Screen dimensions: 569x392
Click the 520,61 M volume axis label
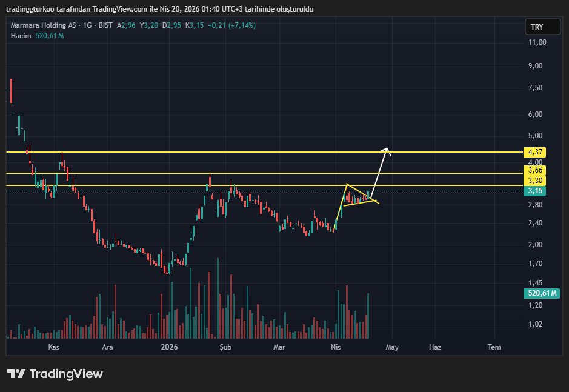(541, 293)
